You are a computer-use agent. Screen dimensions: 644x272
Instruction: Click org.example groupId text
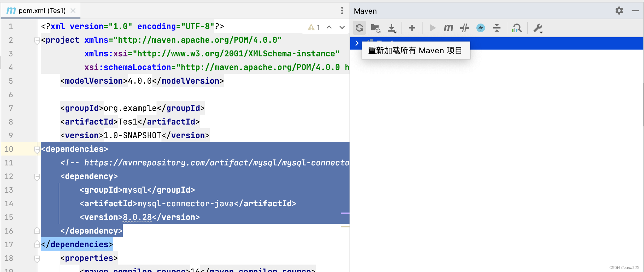130,108
